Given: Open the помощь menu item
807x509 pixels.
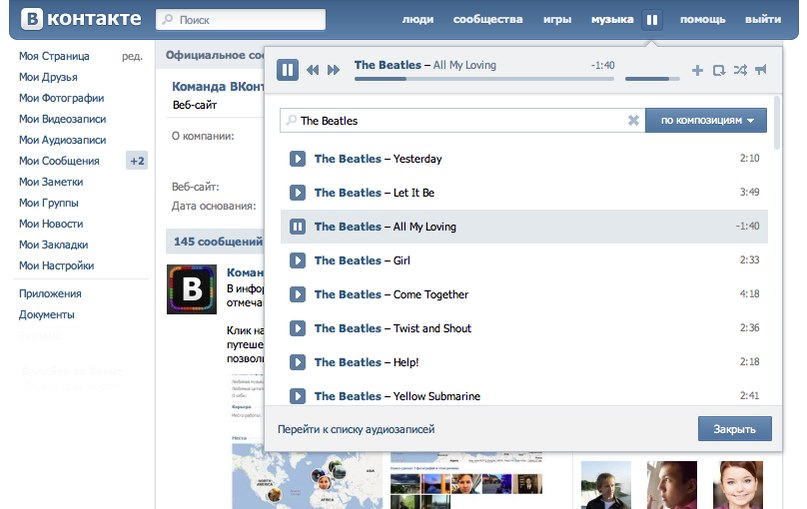Looking at the screenshot, I should click(x=703, y=20).
